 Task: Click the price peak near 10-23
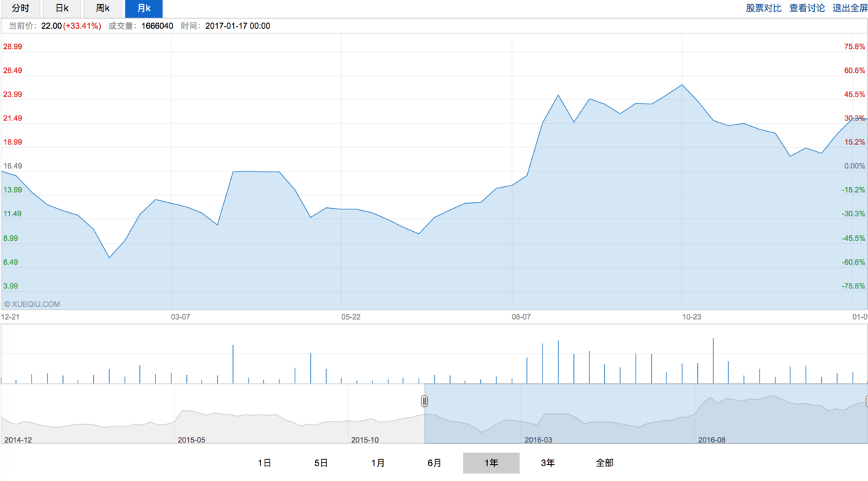(x=682, y=85)
